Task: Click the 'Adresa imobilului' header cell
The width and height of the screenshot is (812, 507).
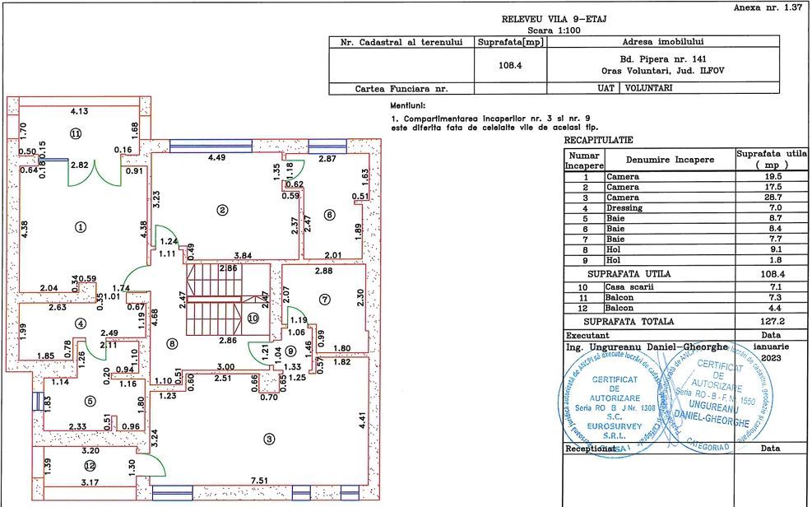Action: (x=663, y=42)
